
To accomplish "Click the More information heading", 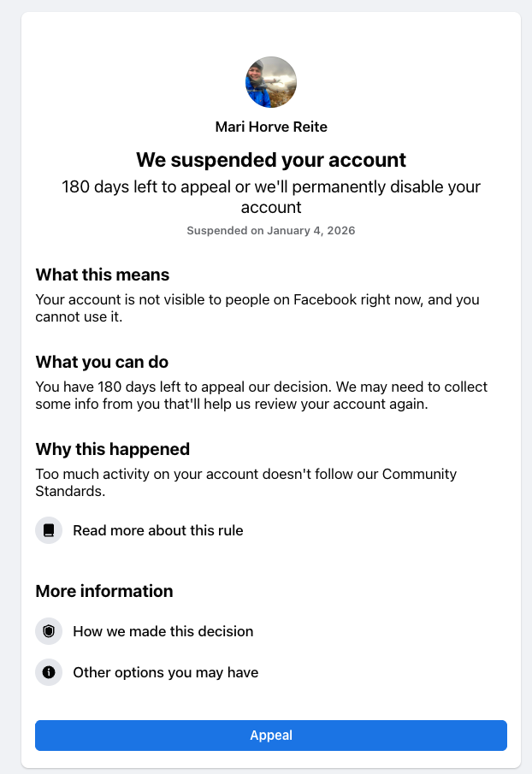I will click(x=104, y=591).
